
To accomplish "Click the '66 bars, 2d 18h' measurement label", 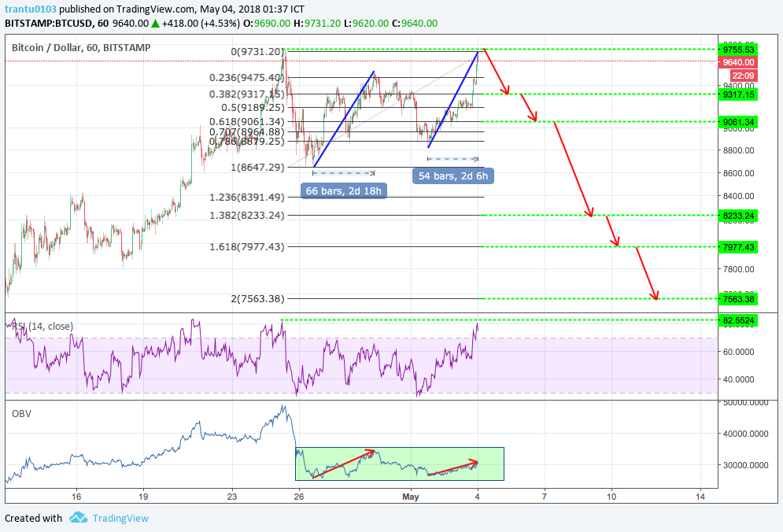I will pos(344,190).
